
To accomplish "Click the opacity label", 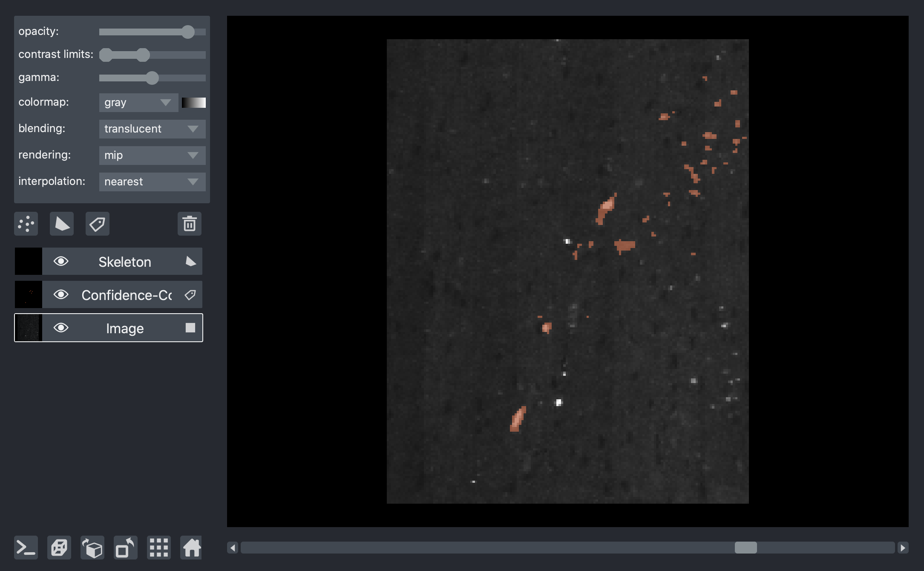I will pos(39,31).
